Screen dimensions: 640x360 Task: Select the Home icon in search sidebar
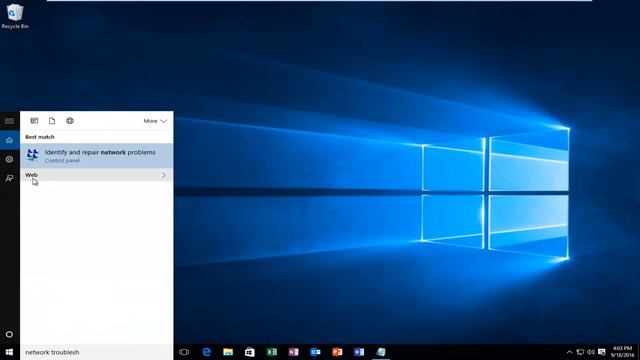(x=9, y=140)
